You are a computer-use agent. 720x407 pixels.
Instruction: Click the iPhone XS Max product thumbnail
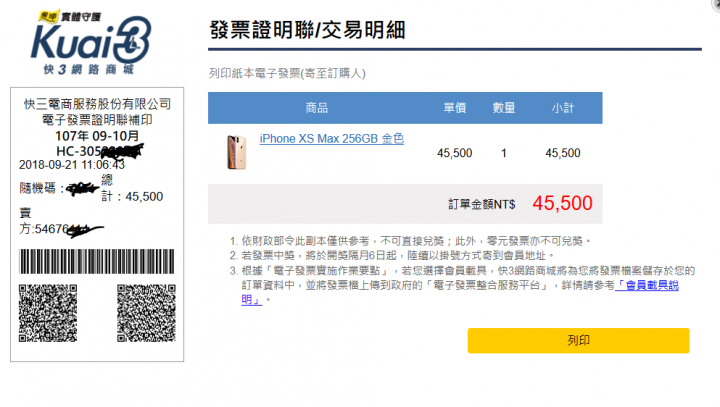pyautogui.click(x=236, y=152)
